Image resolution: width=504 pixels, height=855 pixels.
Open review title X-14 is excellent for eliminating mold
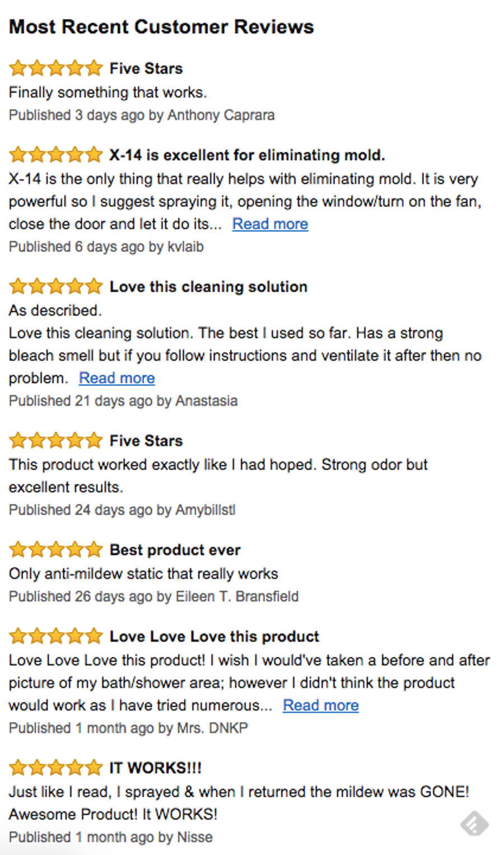pyautogui.click(x=247, y=155)
